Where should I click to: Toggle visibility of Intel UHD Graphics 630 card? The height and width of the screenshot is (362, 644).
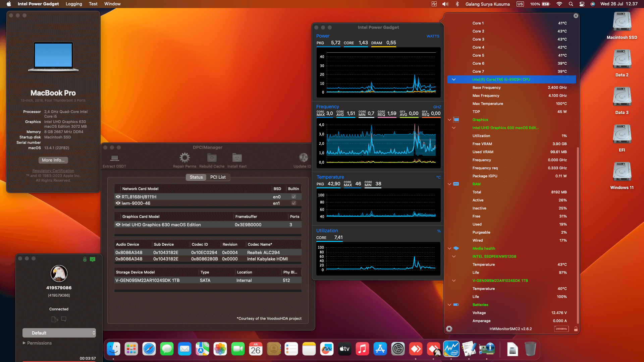(x=118, y=225)
